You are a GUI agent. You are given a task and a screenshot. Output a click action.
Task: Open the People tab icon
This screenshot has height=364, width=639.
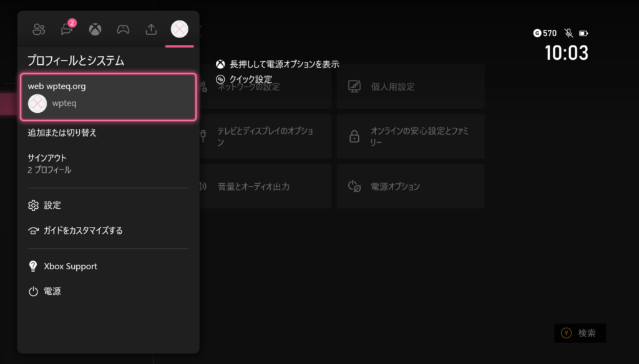[x=39, y=29]
